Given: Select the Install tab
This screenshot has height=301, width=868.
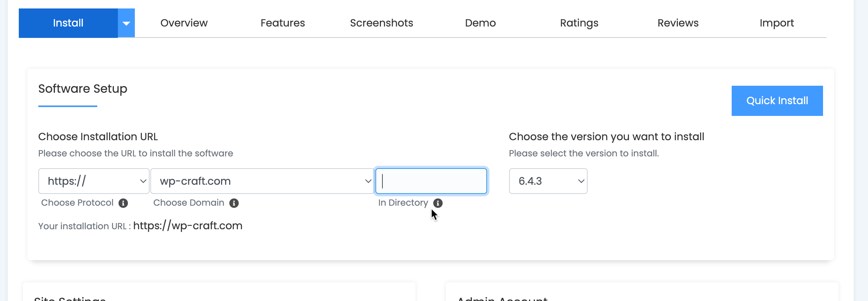Looking at the screenshot, I should [68, 23].
